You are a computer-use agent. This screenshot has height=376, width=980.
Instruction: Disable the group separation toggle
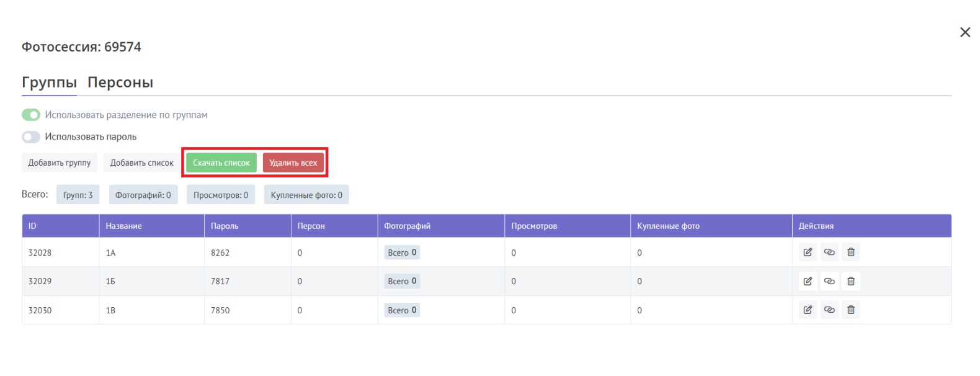coord(31,115)
